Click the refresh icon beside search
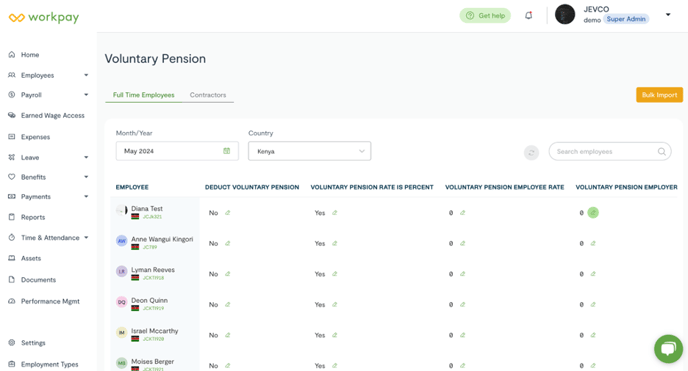 pyautogui.click(x=531, y=153)
